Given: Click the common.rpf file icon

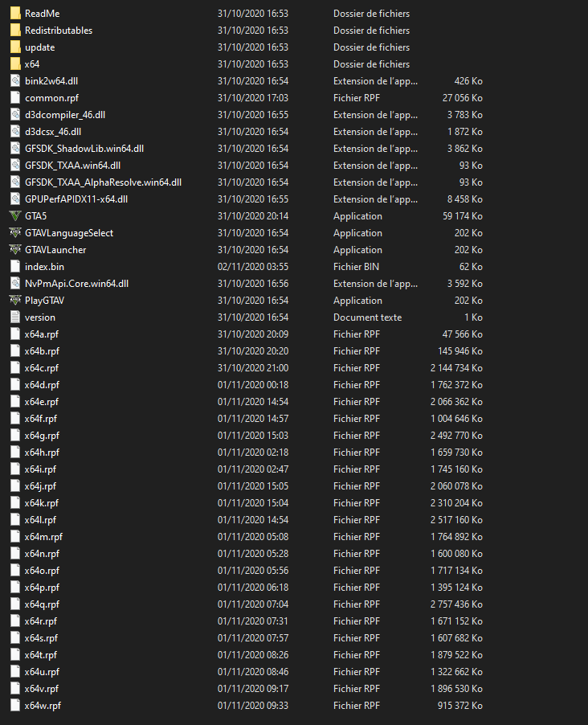Looking at the screenshot, I should click(15, 97).
